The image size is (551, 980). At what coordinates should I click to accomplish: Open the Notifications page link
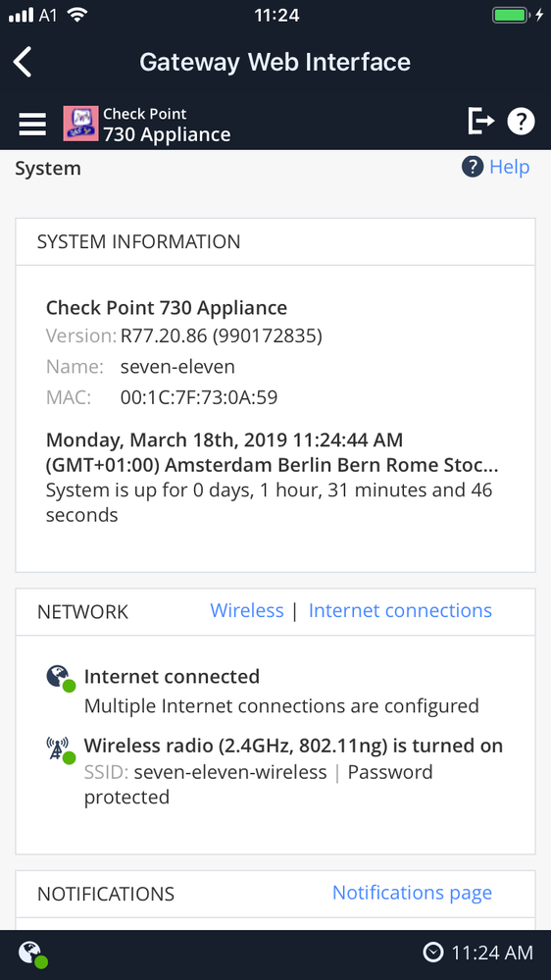[x=413, y=893]
